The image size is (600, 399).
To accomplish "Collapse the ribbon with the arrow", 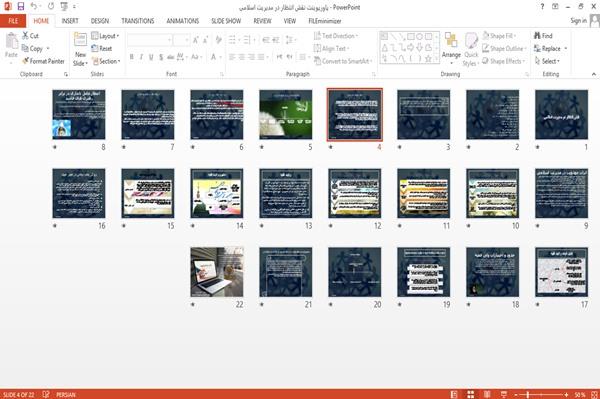I will click(593, 74).
